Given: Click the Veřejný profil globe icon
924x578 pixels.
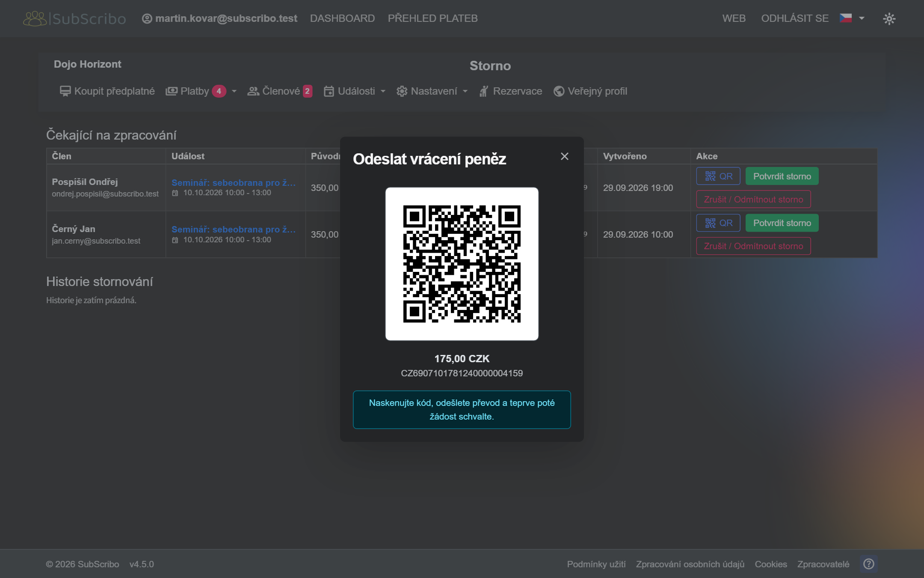Looking at the screenshot, I should pos(559,91).
